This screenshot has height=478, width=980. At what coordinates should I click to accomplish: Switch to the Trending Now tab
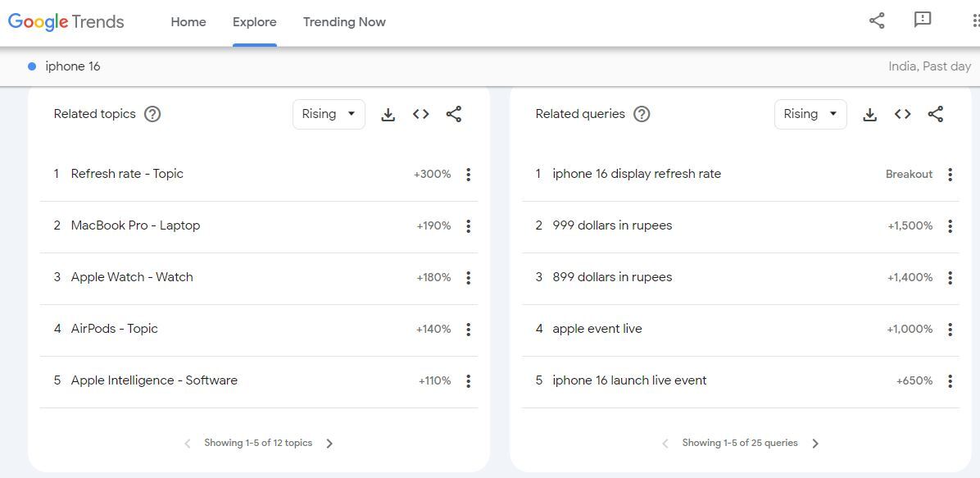coord(344,22)
